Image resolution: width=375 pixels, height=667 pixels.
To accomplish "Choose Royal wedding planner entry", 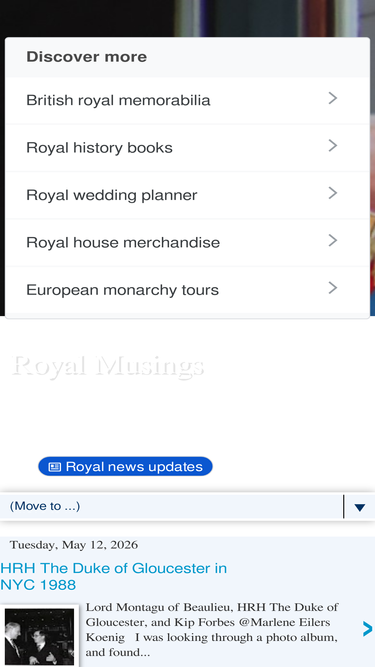I will click(188, 195).
